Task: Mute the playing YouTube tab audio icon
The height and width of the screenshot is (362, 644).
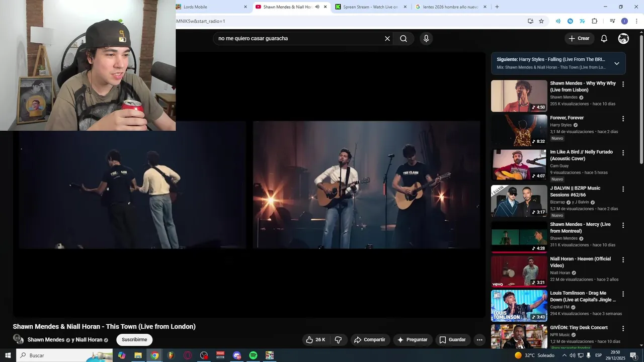Action: click(x=317, y=7)
